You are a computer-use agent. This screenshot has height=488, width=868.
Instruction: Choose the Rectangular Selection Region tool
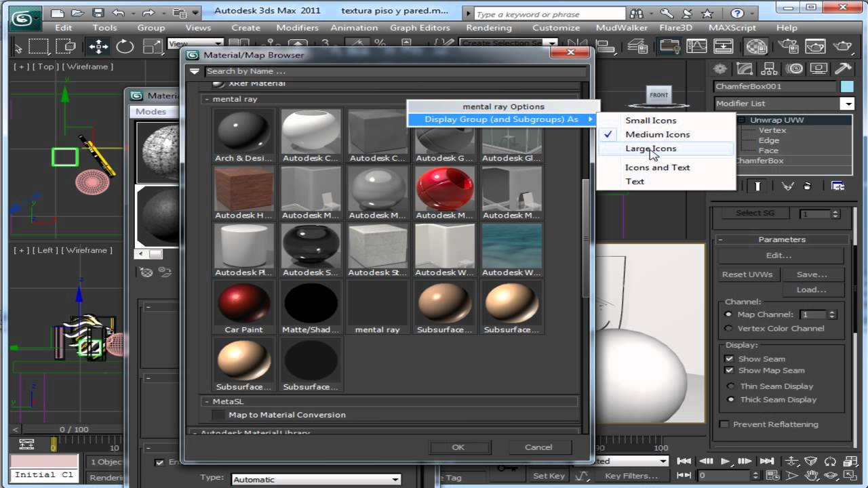39,46
